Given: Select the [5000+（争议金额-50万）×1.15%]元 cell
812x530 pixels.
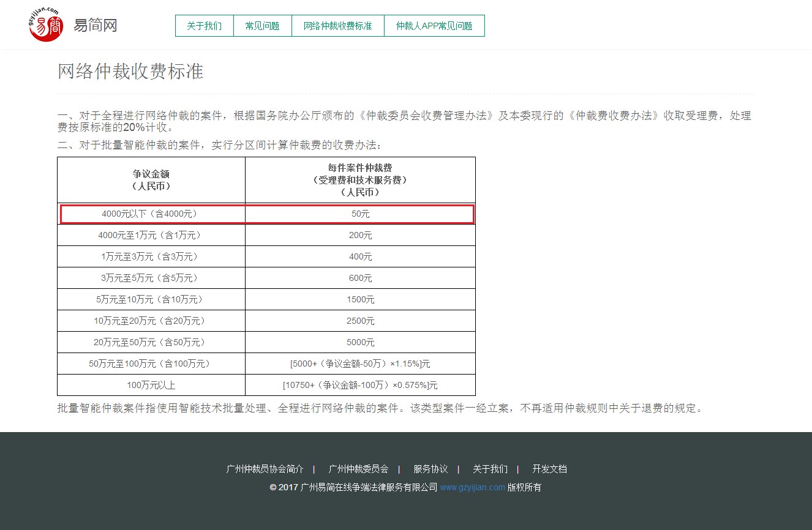Looking at the screenshot, I should [360, 364].
